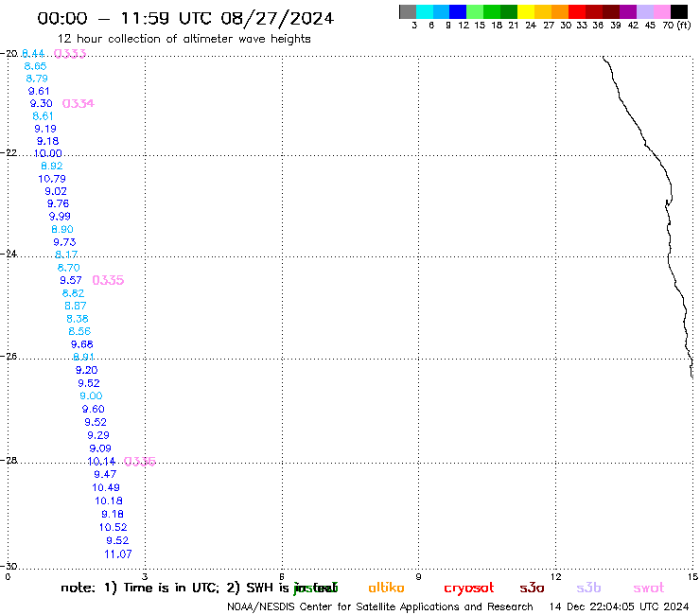The width and height of the screenshot is (700, 615).
Task: Click the wave height value '9.76'
Action: point(58,203)
